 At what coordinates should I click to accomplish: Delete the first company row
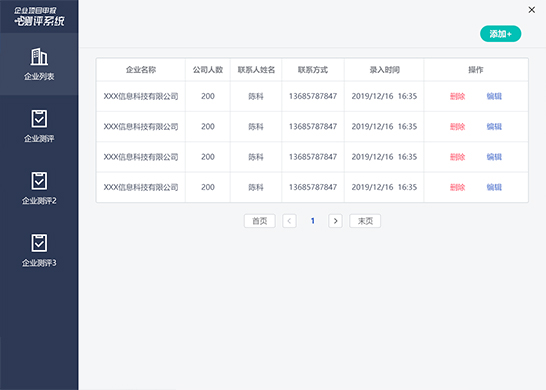point(458,96)
